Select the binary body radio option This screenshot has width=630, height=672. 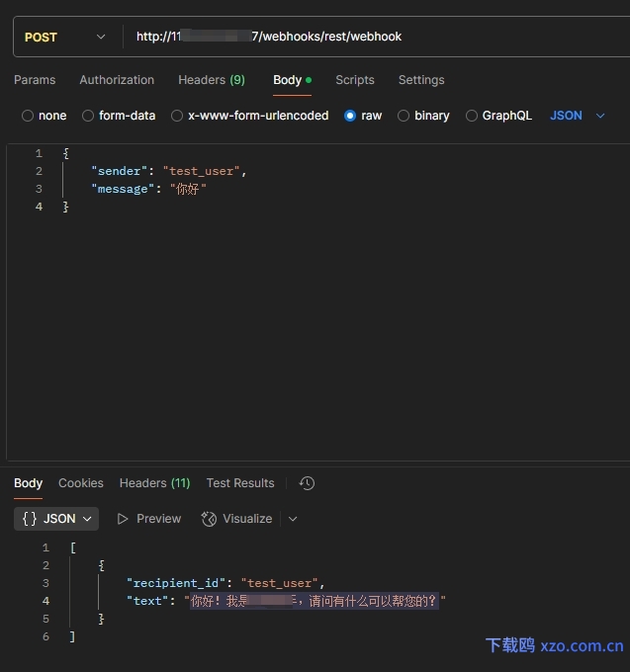404,116
